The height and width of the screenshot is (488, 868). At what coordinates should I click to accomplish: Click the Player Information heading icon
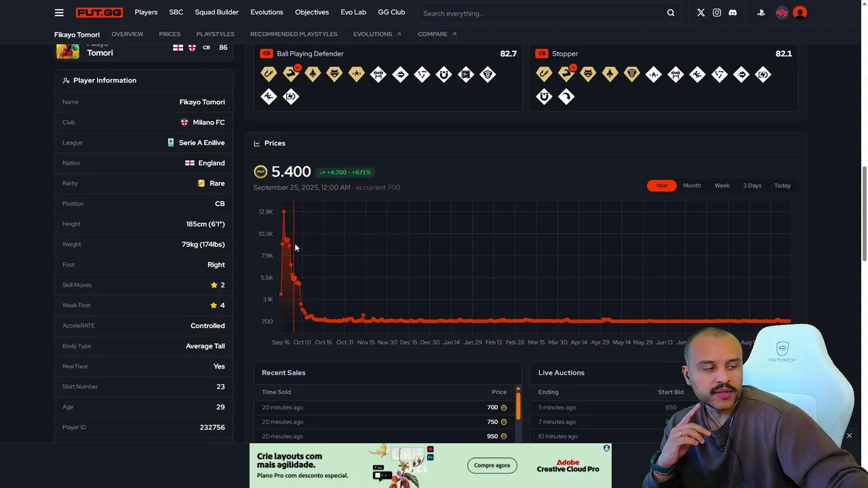tap(66, 80)
